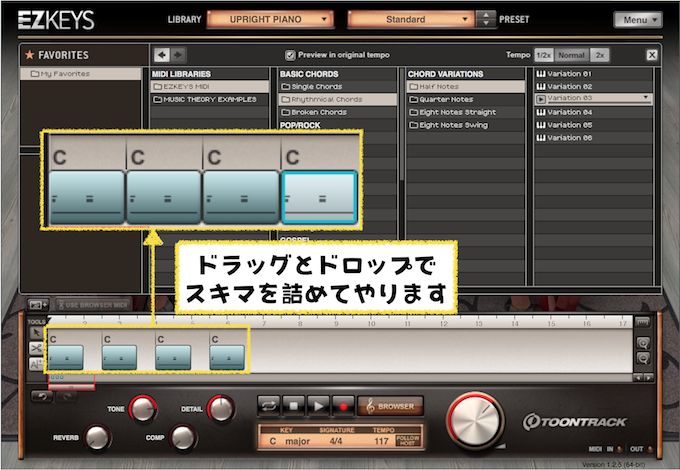Set tempo to 1/2x
The height and width of the screenshot is (470, 680).
click(x=543, y=55)
